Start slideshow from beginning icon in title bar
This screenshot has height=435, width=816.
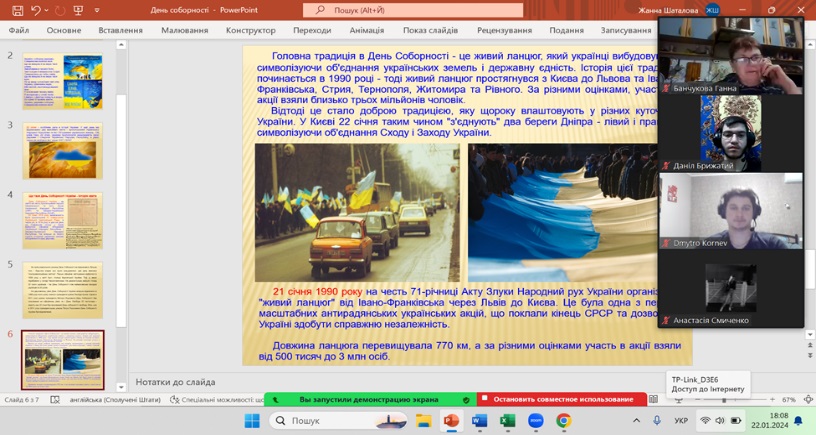[78, 10]
